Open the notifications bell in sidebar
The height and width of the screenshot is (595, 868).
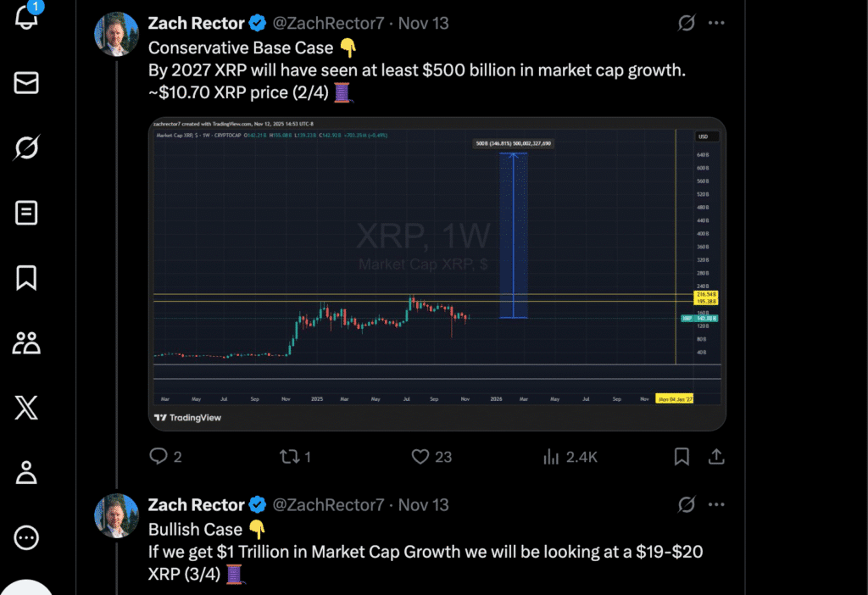coord(26,15)
